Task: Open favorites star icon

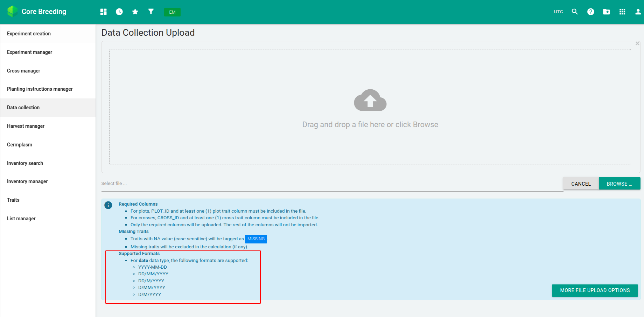Action: (x=135, y=12)
